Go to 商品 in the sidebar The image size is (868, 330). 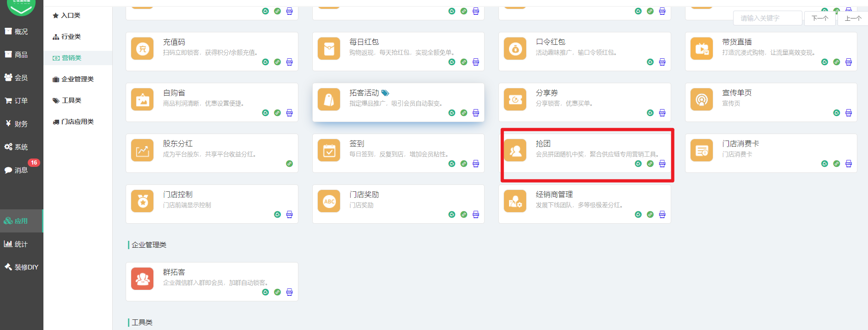click(x=21, y=55)
